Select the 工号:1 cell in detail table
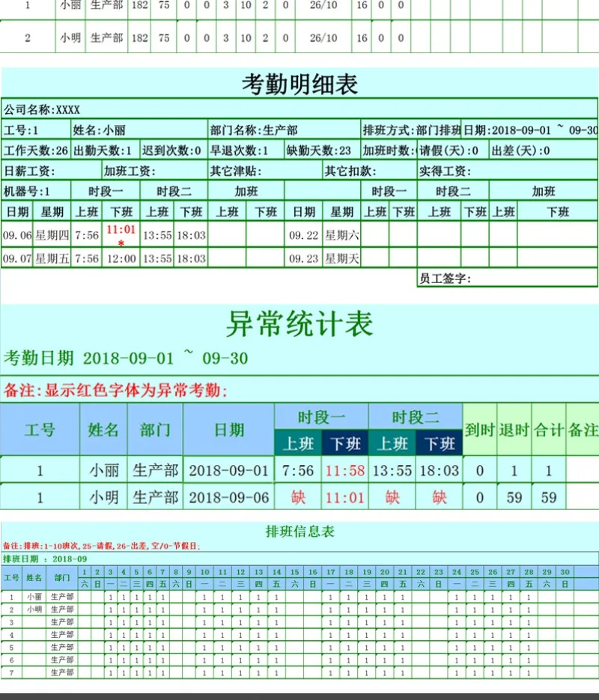Screen dimensions: 599x700 (36, 130)
